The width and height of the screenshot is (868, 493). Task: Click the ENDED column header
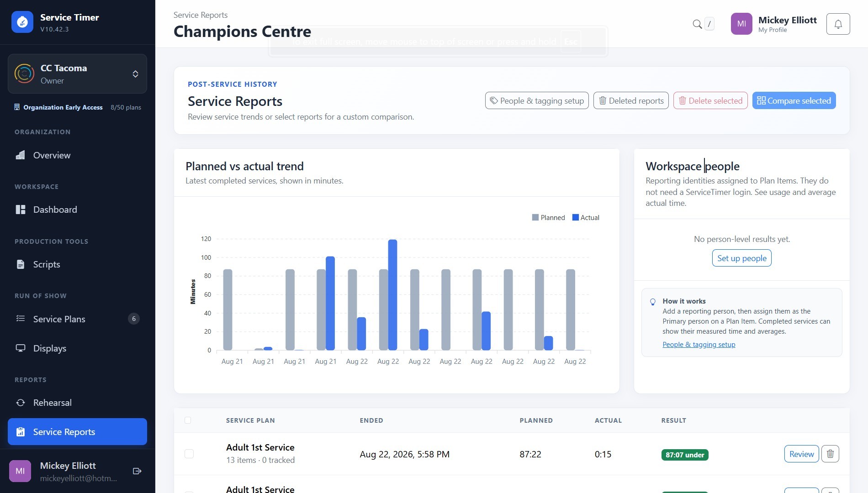(x=371, y=420)
